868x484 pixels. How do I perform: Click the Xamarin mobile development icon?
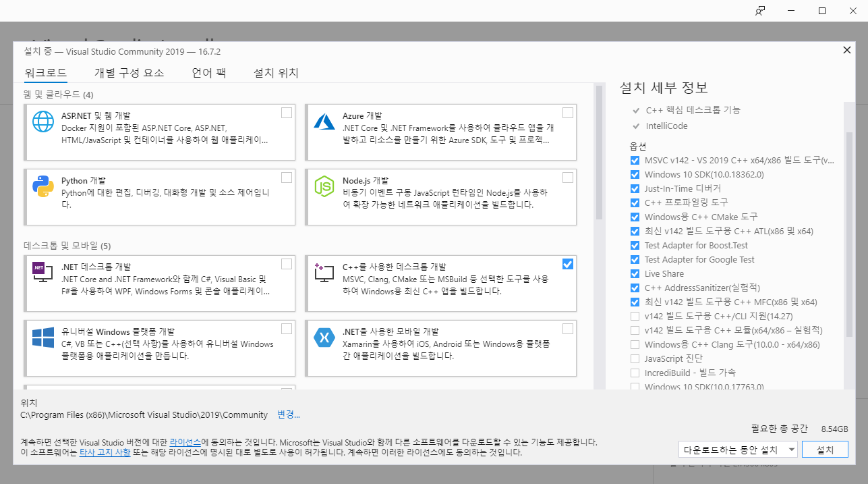pos(324,337)
